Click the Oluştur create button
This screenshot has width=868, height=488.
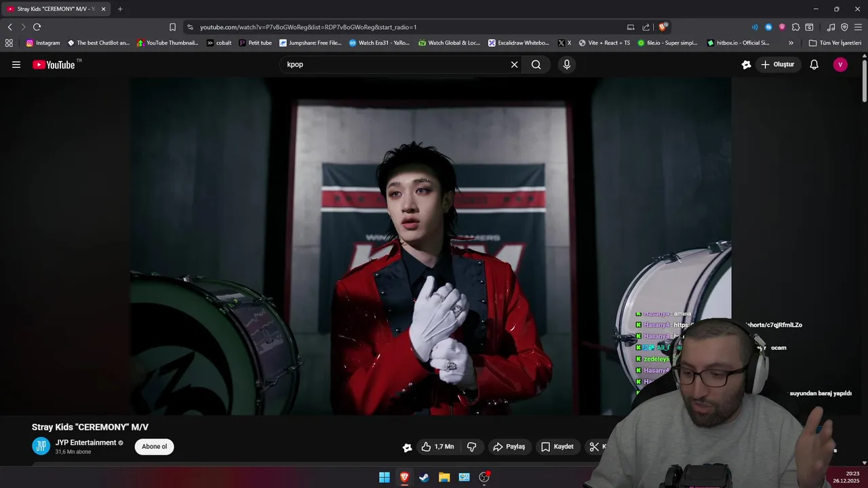[777, 64]
